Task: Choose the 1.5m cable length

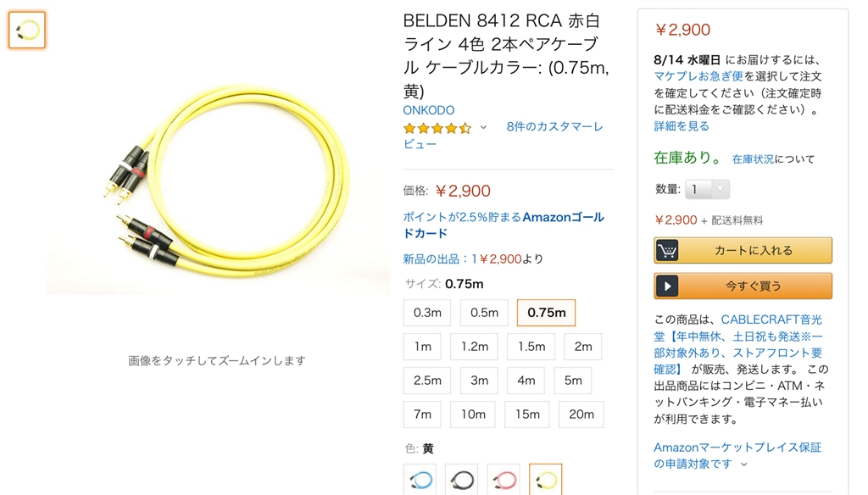Action: point(531,347)
